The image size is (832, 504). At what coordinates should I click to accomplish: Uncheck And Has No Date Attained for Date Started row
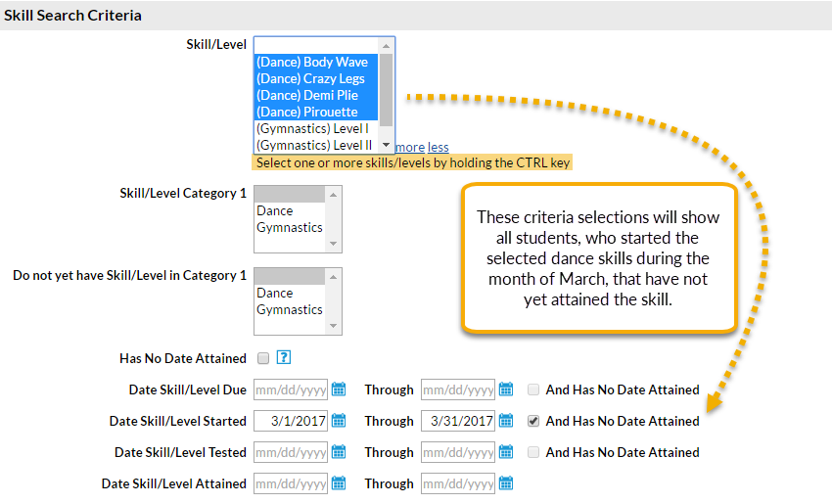[533, 421]
